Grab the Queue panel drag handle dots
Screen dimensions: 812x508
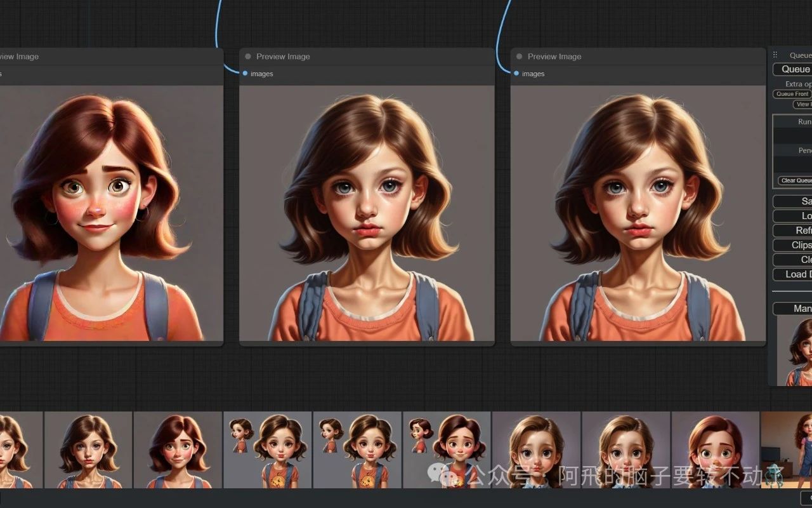[x=775, y=55]
